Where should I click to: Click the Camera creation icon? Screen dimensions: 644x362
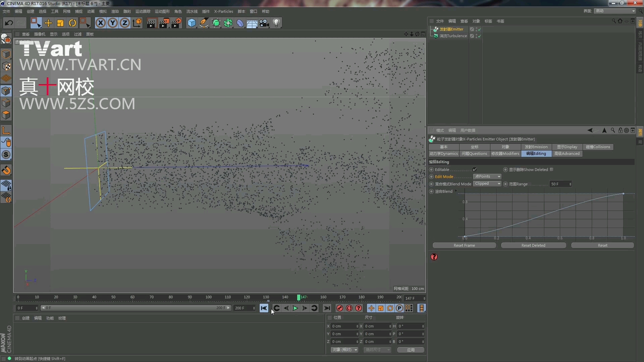coord(265,23)
